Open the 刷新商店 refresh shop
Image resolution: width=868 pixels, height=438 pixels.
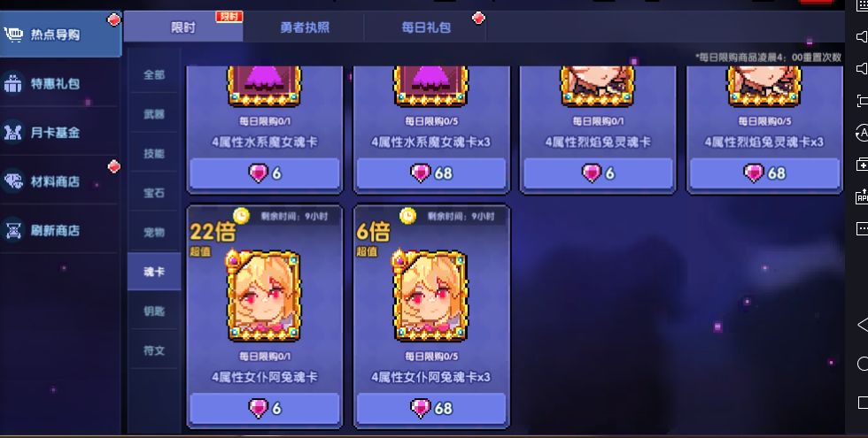(60, 230)
